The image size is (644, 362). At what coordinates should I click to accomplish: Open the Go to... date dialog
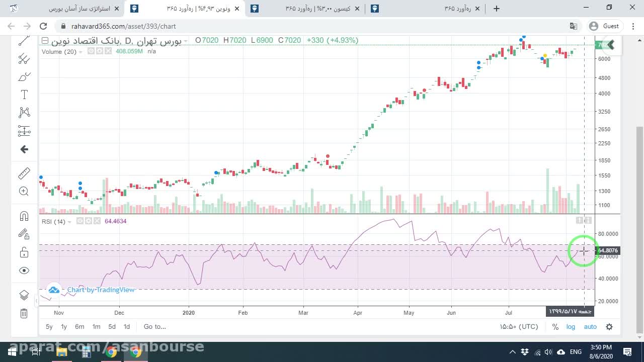coord(155,327)
